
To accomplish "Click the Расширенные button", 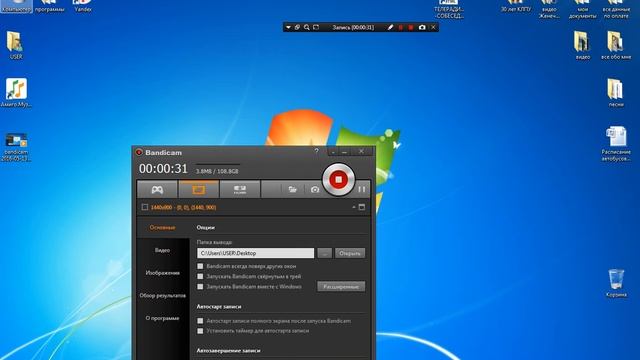I will pos(341,287).
